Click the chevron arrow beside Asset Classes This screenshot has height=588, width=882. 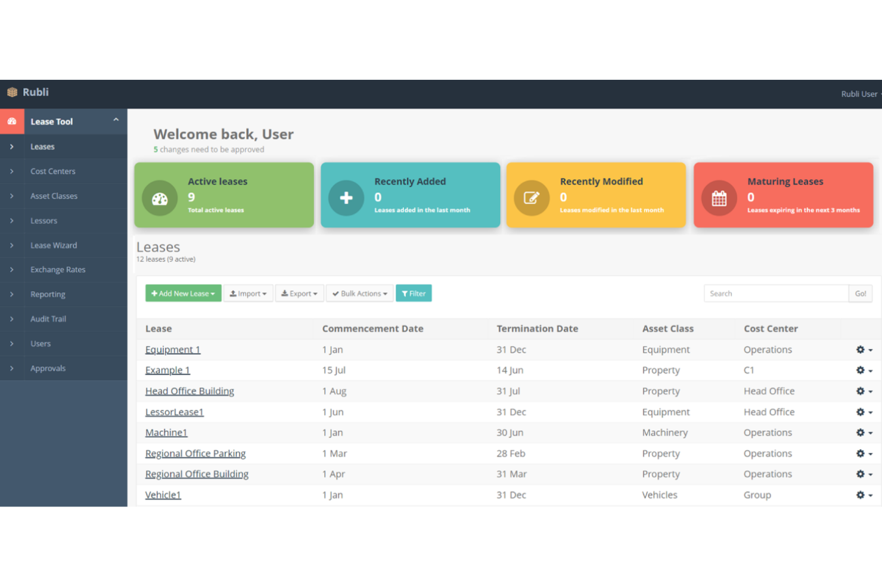[x=11, y=196]
